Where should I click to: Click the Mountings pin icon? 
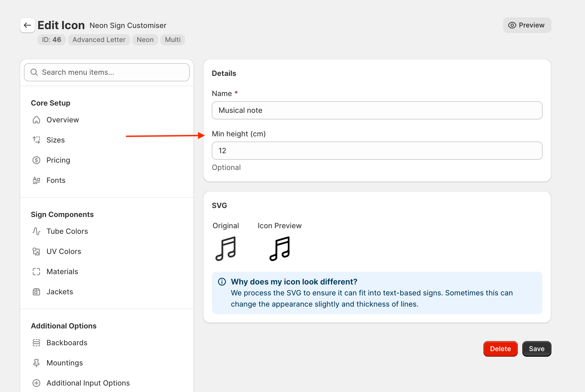click(x=36, y=363)
